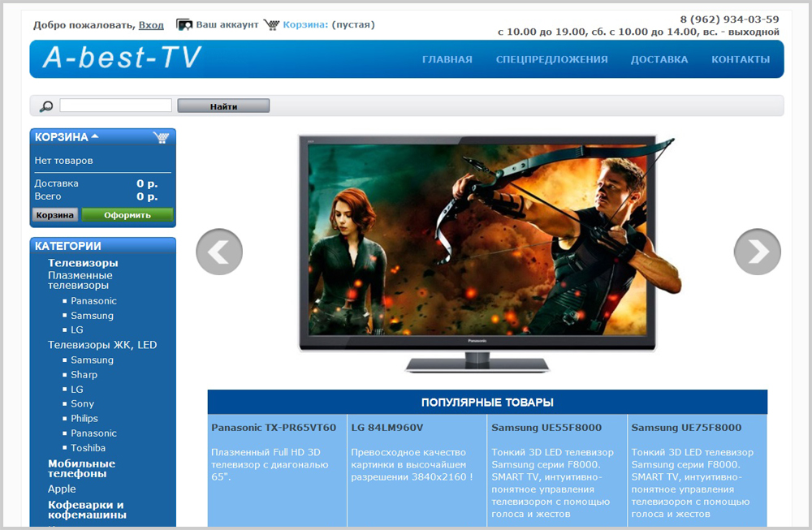This screenshot has height=530, width=812.
Task: Click the Вход login link
Action: 151,25
